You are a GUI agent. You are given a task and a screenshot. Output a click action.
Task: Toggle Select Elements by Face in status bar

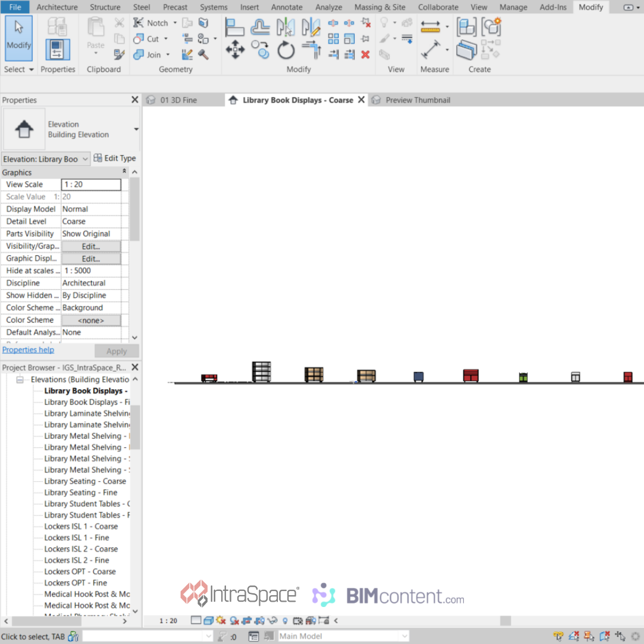pos(605,636)
